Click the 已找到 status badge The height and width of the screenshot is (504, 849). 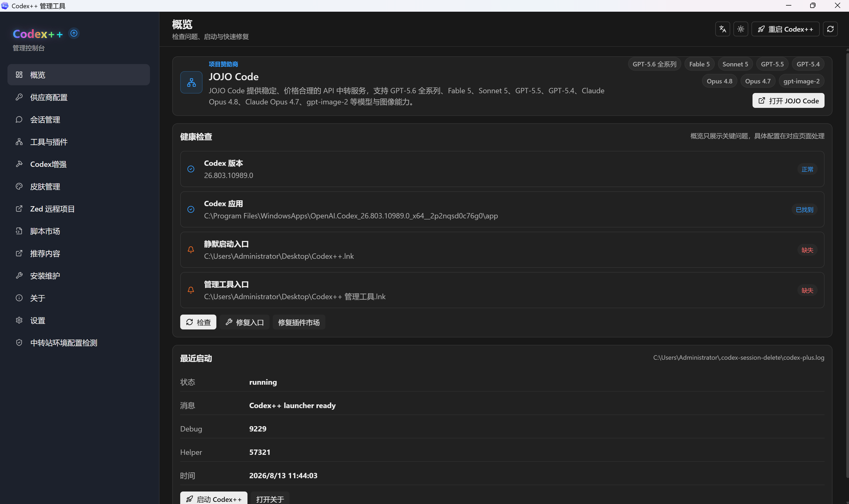(x=805, y=210)
